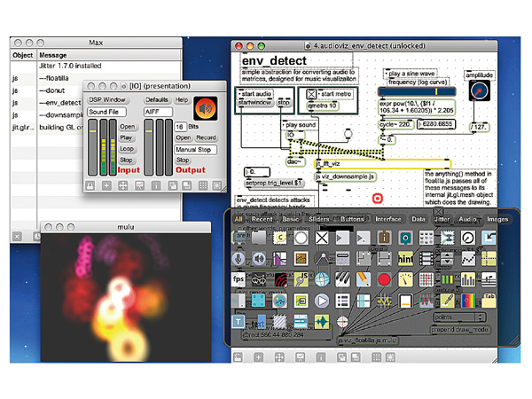
Task: Click the 6280.6855 number box
Action: pyautogui.click(x=436, y=124)
